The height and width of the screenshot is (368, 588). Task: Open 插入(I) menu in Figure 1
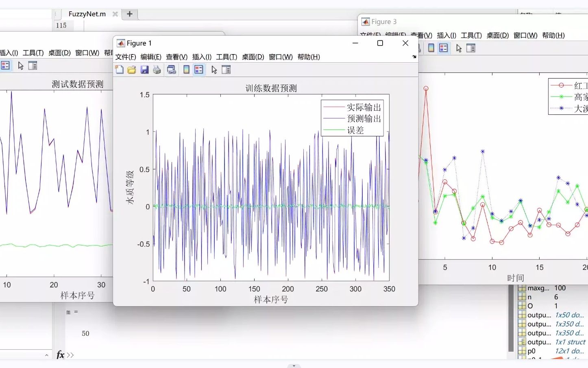pyautogui.click(x=202, y=57)
